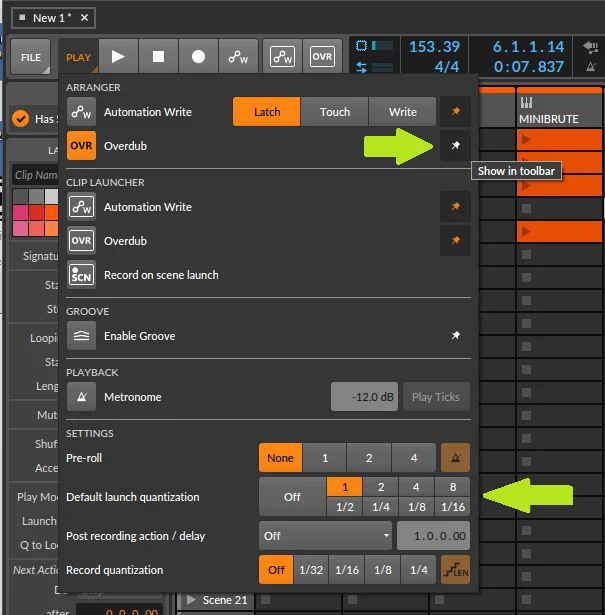Click post recording delay field 1.0.0.00

coord(434,536)
